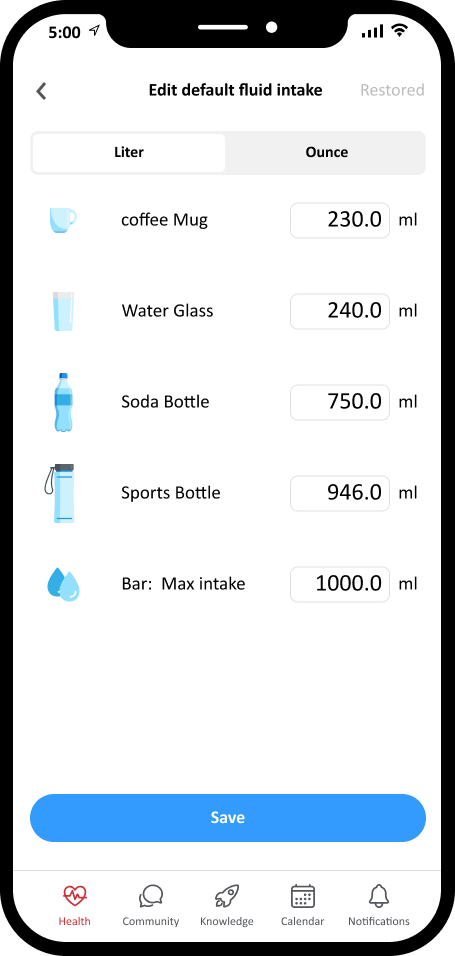
Task: Click the Restored link at top right
Action: (392, 90)
